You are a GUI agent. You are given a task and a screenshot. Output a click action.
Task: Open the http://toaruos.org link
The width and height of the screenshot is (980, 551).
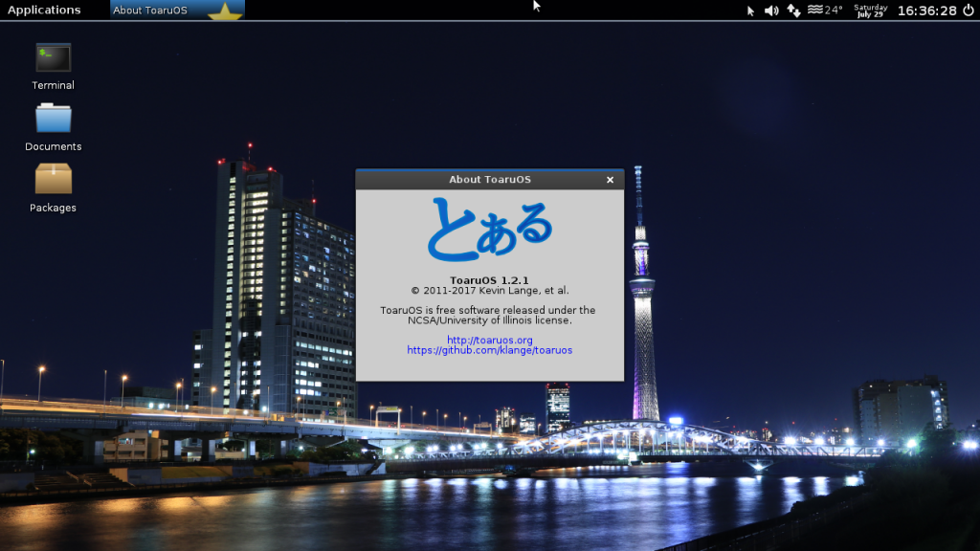[x=489, y=340]
